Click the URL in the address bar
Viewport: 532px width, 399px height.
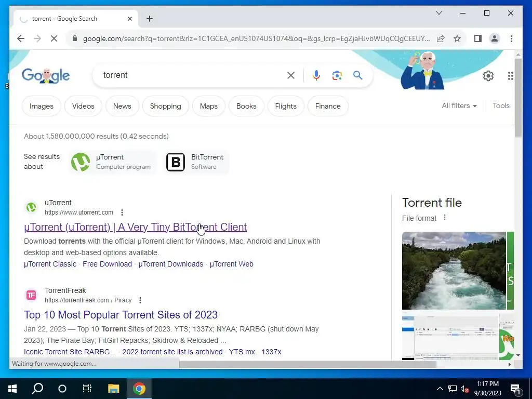pos(256,38)
